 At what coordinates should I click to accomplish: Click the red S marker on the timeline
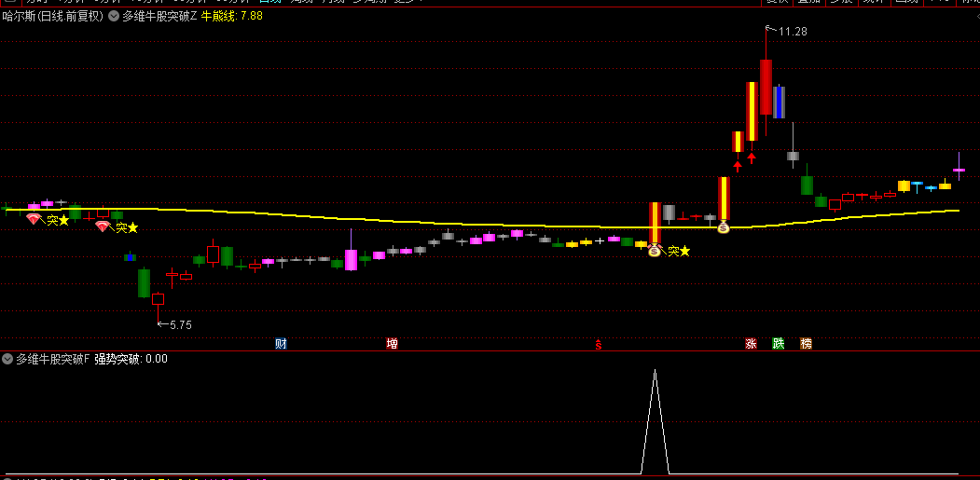click(x=598, y=344)
